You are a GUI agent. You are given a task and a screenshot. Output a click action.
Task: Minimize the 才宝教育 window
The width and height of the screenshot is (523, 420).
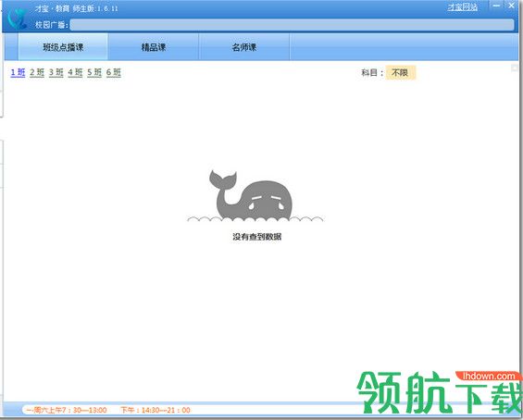coord(497,6)
